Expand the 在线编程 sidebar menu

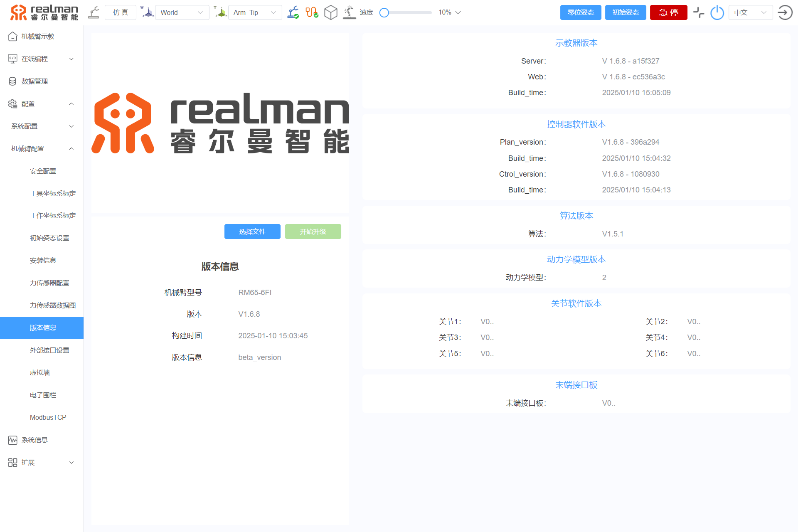(x=42, y=59)
